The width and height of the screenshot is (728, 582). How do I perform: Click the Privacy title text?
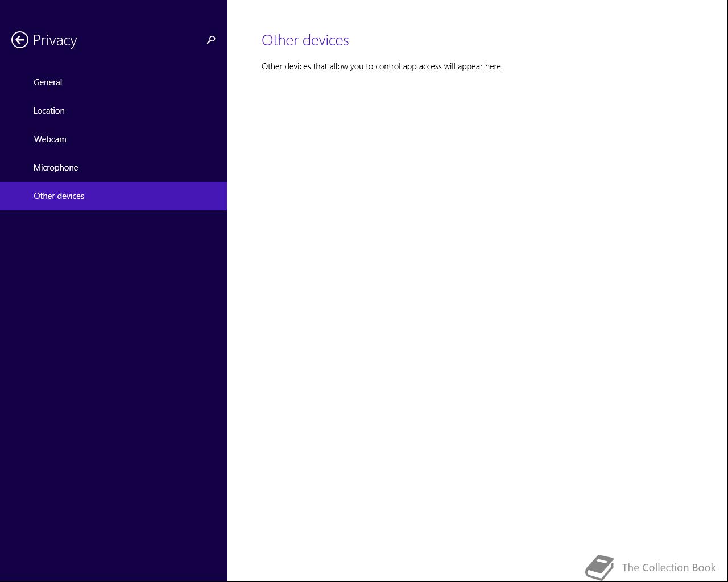tap(55, 40)
